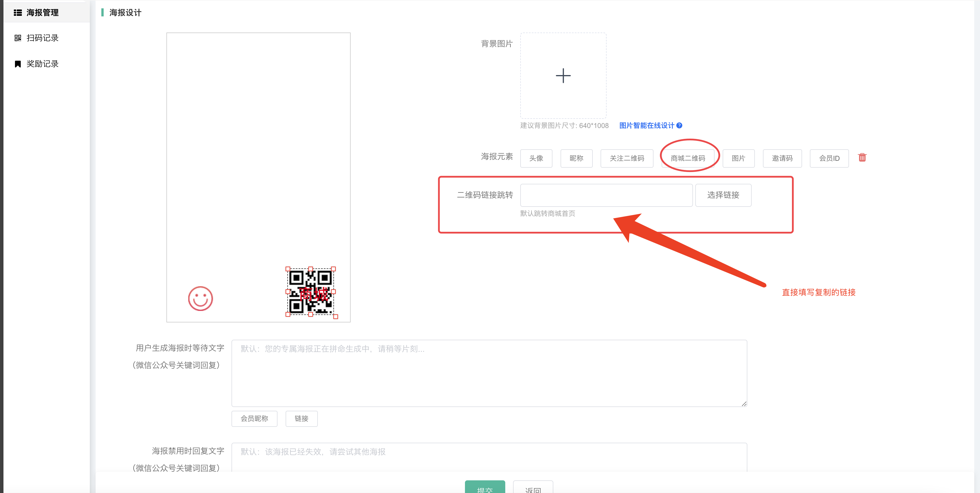Insert 会员昵称 into waiting text
980x493 pixels.
point(254,419)
